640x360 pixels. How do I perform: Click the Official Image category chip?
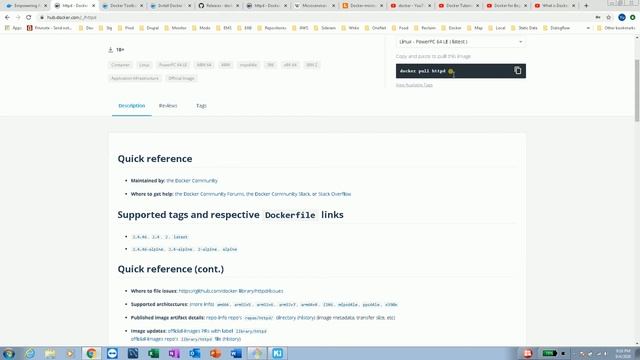[x=181, y=78]
